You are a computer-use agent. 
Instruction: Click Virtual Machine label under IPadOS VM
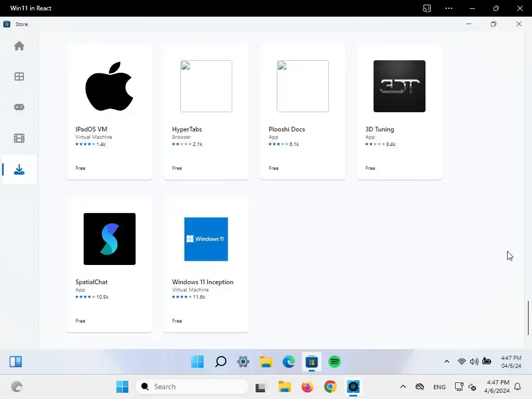coord(94,137)
